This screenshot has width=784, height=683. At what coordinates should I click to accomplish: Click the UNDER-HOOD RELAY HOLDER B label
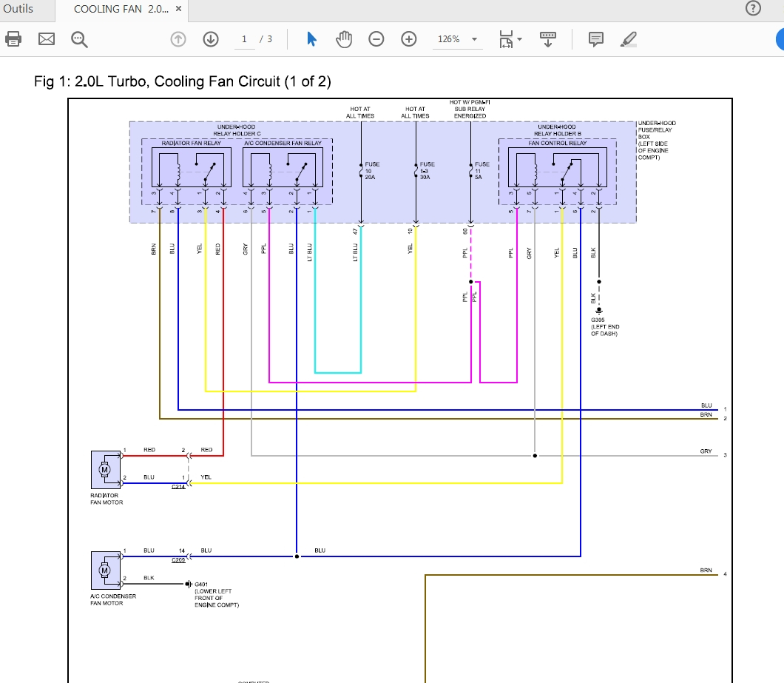(x=557, y=130)
